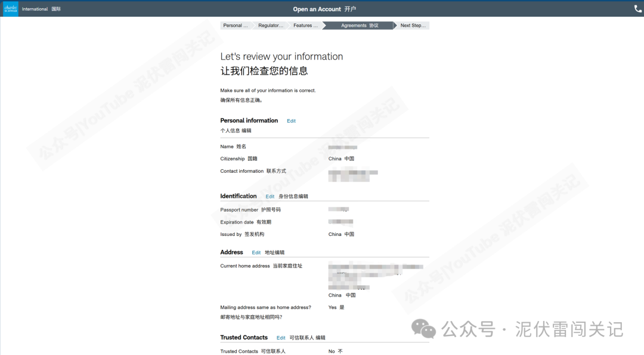Click the Expiration date 有效期 label
The width and height of the screenshot is (644, 355).
coord(246,222)
